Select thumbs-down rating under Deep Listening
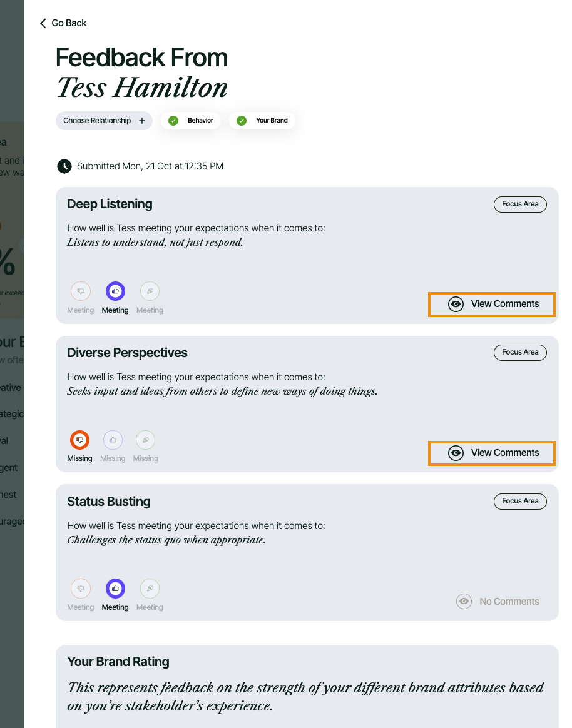This screenshot has width=572, height=728. pyautogui.click(x=81, y=291)
